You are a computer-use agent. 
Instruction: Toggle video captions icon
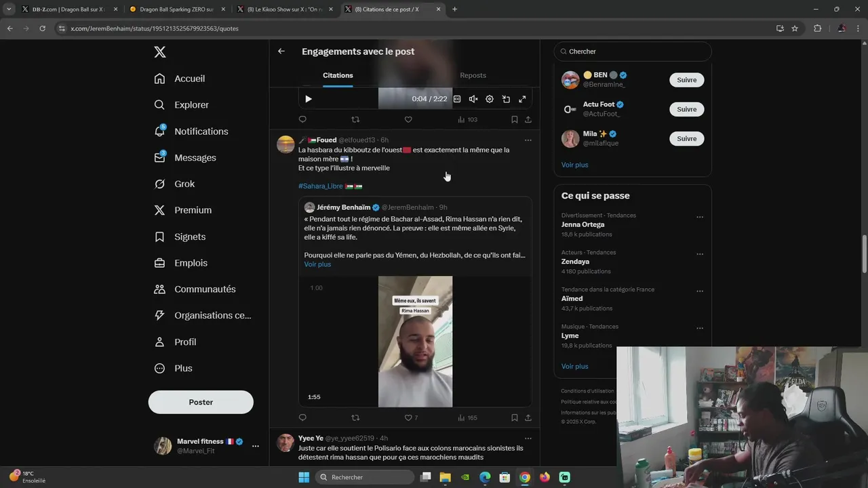457,99
